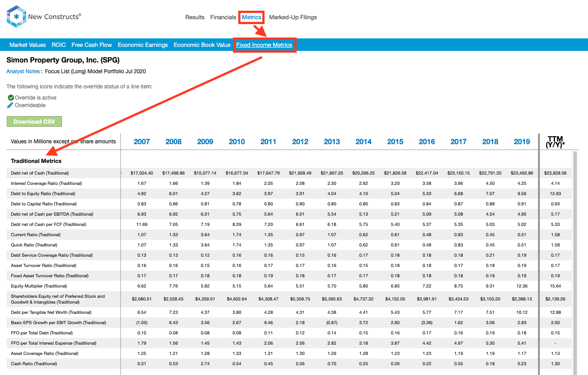Click the New Constructs logo
Viewport: 588px width, 375px height.
16,16
